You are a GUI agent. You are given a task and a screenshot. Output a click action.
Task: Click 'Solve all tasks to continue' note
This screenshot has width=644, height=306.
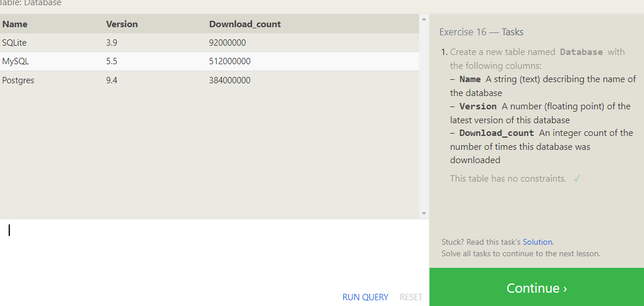point(521,254)
